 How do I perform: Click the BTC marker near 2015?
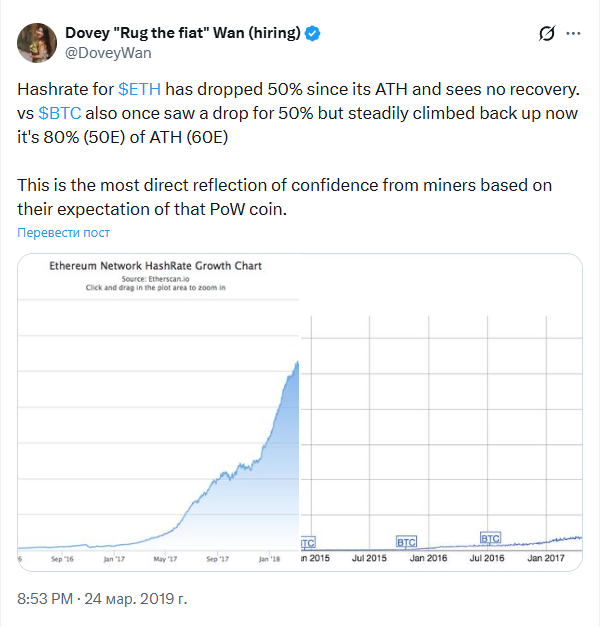click(308, 543)
